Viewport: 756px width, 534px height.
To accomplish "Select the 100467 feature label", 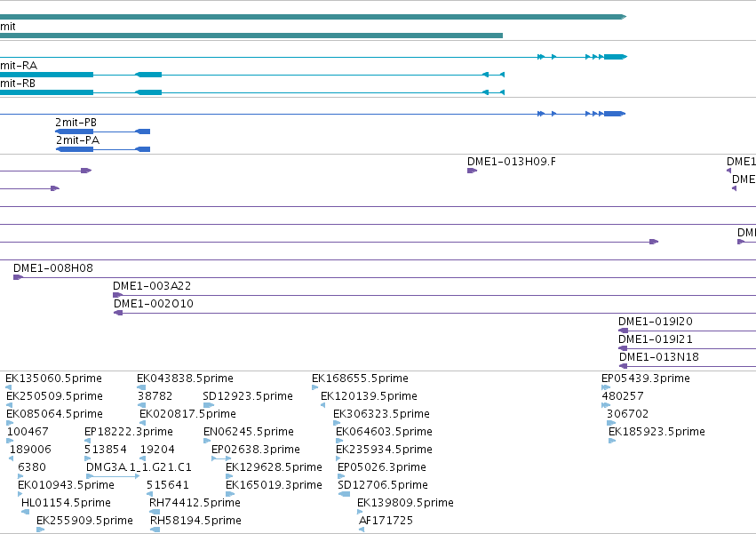I will point(28,432).
